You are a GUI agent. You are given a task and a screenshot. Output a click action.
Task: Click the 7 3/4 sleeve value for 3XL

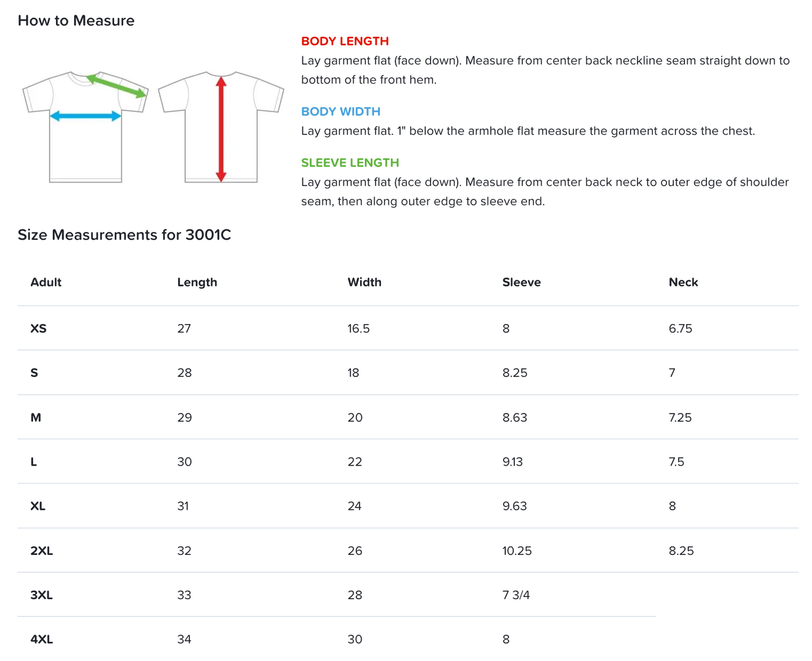(516, 595)
